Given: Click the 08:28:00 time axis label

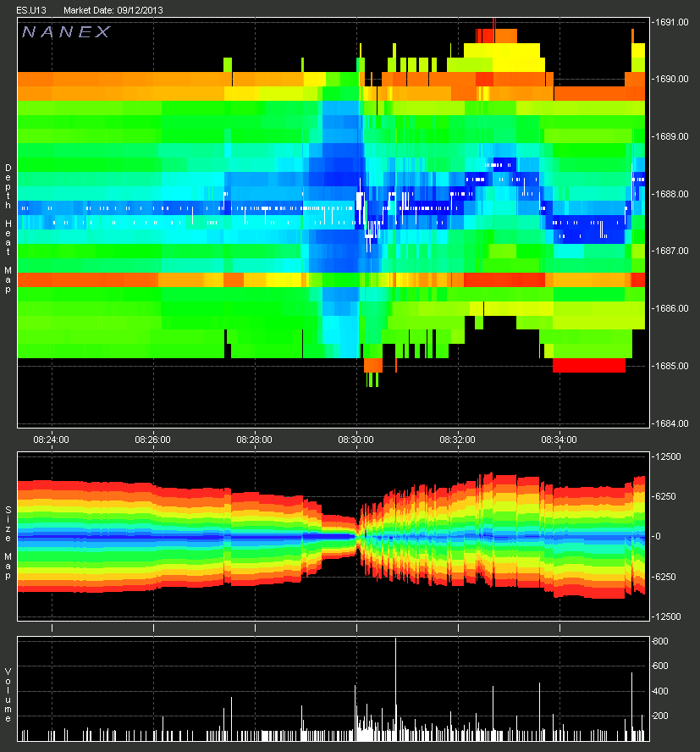Looking at the screenshot, I should 255,440.
